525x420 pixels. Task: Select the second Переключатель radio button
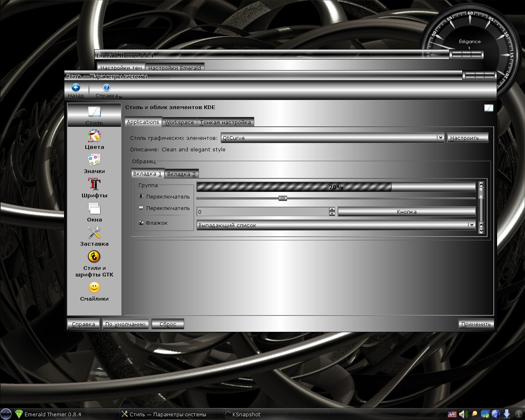pyautogui.click(x=141, y=208)
